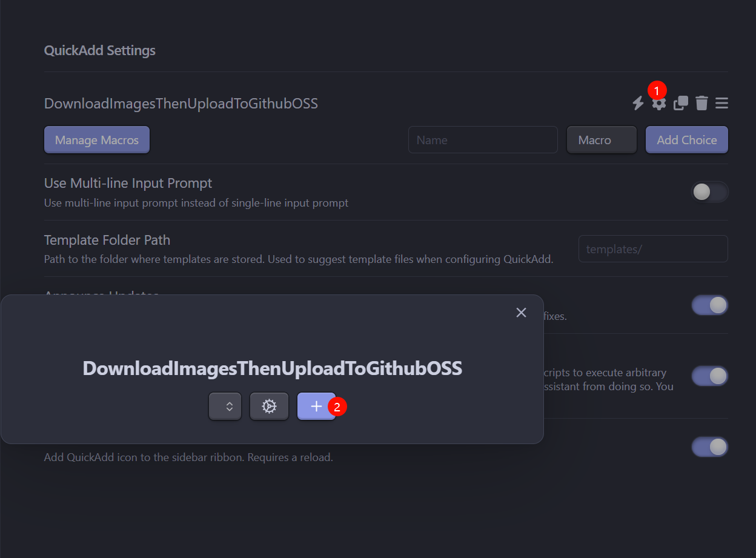Click 'Use Multi-line Input Prompt' label text

128,183
